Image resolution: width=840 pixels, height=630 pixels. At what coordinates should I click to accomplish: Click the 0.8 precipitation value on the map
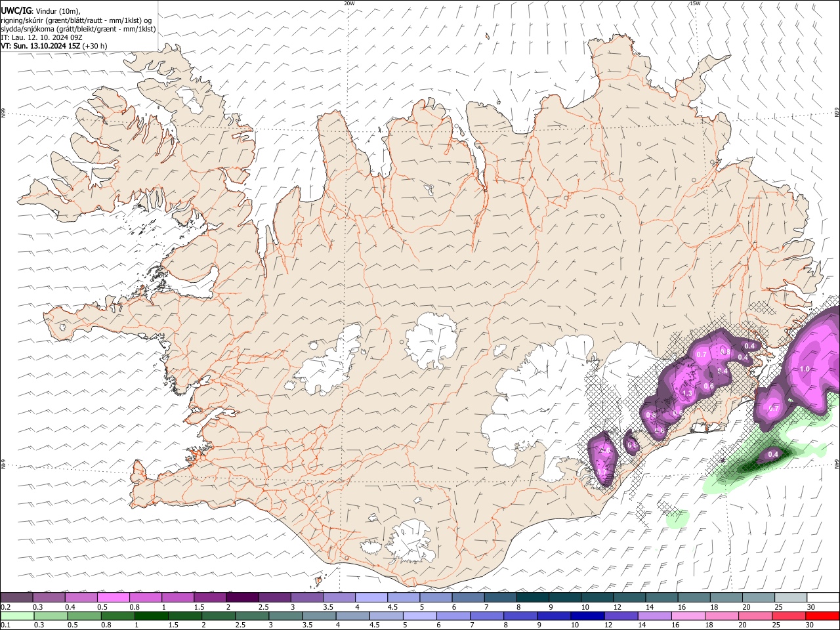click(x=725, y=352)
